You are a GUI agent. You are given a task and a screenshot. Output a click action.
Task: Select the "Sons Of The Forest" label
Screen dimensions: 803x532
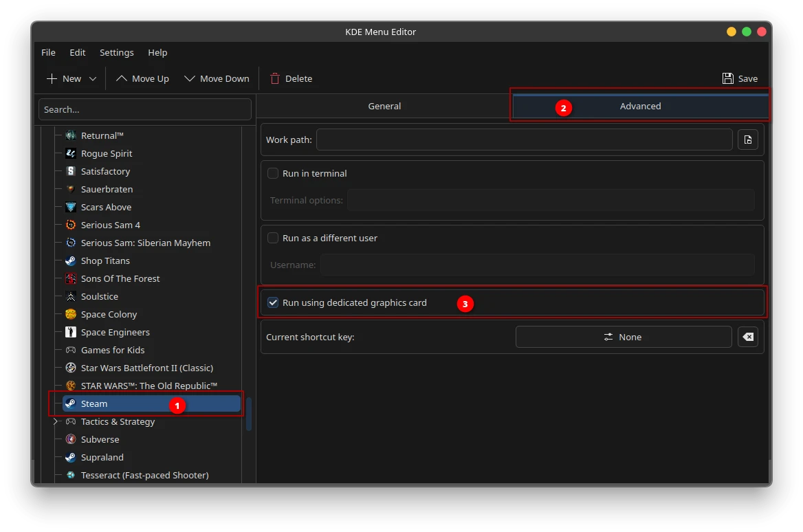point(120,279)
